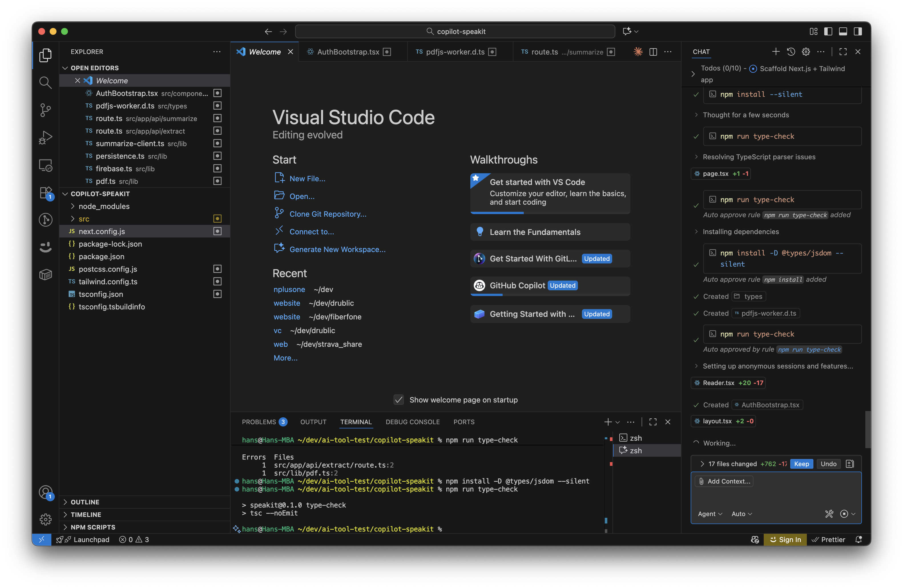Switch to the PROBLEMS tab
The height and width of the screenshot is (588, 903).
coord(259,422)
